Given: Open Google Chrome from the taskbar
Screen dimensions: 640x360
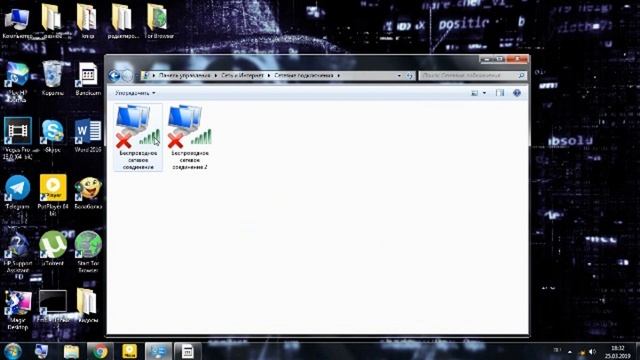Looking at the screenshot, I should coord(100,351).
